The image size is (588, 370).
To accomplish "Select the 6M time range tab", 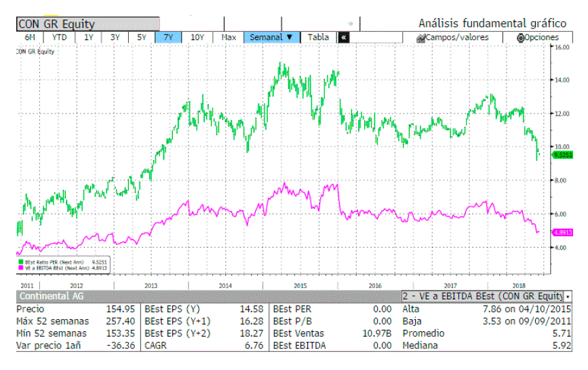I will pos(30,37).
